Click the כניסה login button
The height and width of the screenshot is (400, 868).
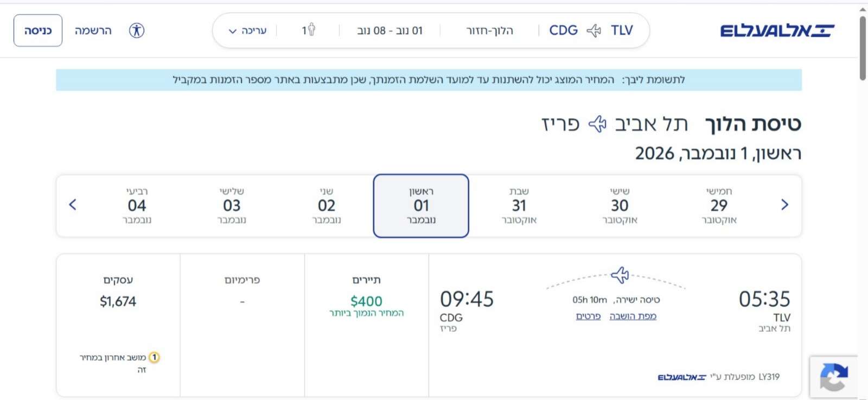click(38, 30)
